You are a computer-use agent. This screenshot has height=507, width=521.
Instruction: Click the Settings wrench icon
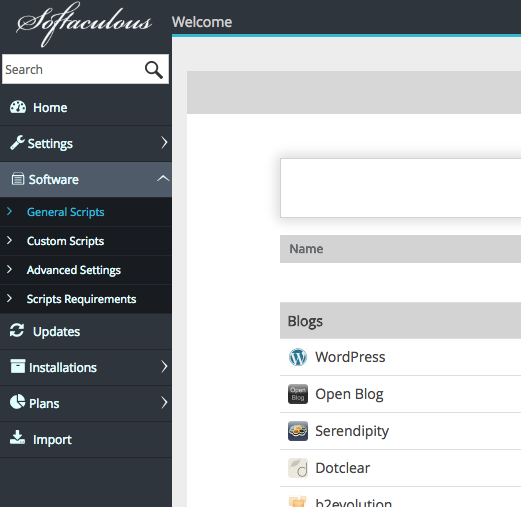click(17, 143)
